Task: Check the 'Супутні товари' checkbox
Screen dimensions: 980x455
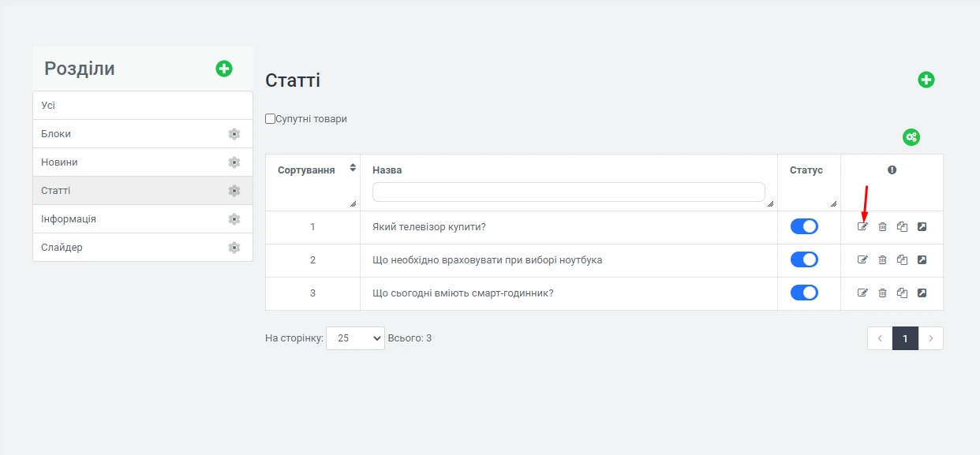Action: [x=271, y=119]
